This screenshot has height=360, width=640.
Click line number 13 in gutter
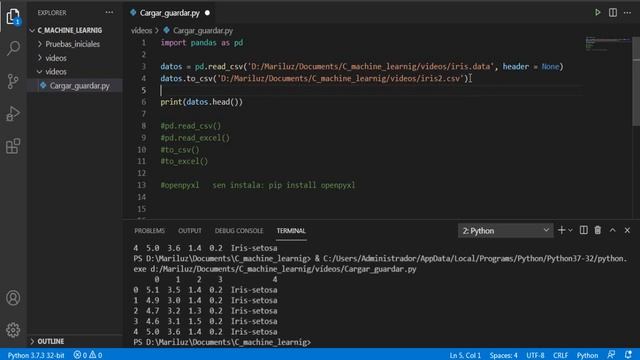pos(141,185)
